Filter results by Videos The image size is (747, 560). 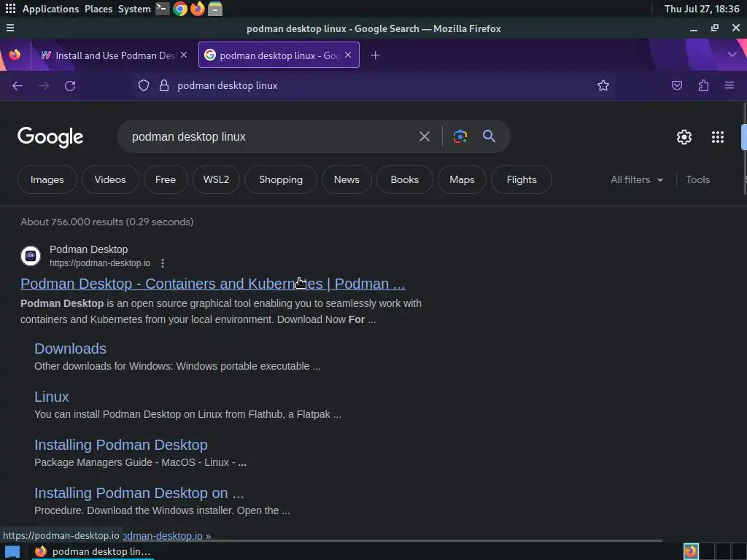pyautogui.click(x=110, y=179)
